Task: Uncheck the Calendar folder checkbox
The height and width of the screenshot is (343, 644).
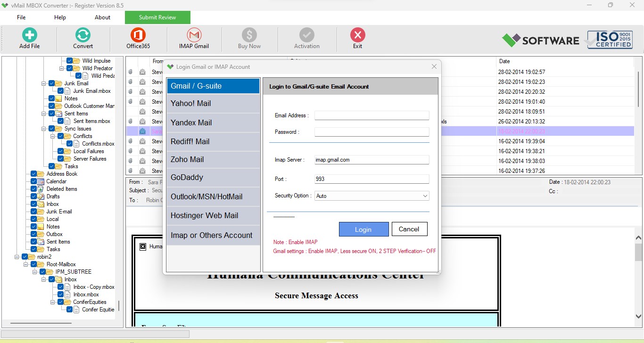Action: pos(33,181)
